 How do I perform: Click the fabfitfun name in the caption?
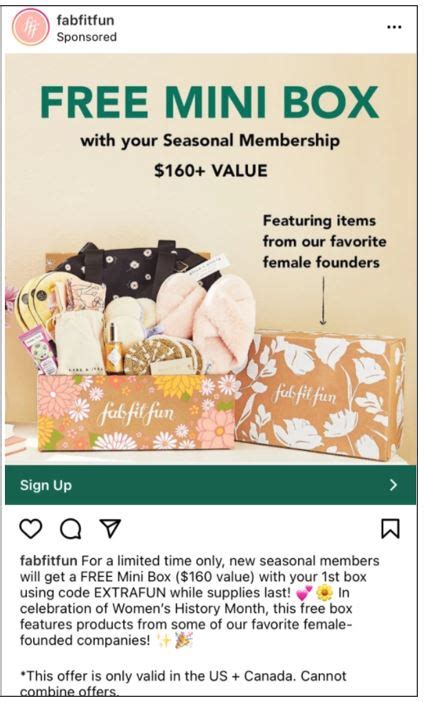coord(49,561)
